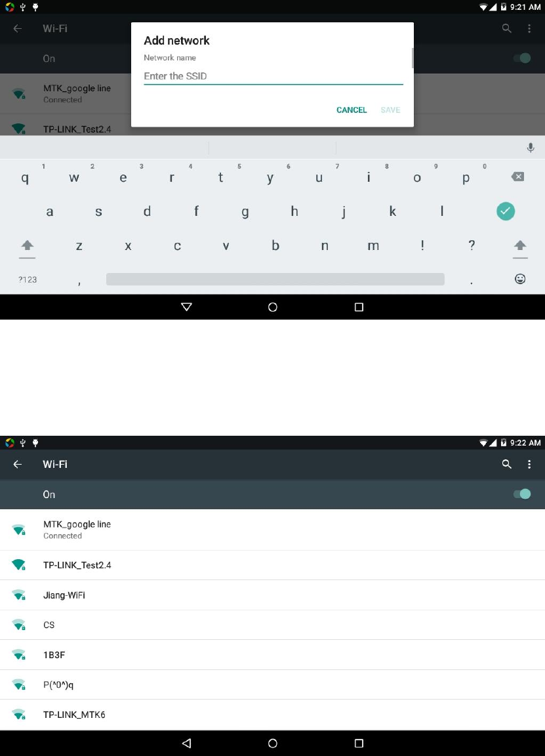The height and width of the screenshot is (756, 545).
Task: Select the CS network
Action: (x=272, y=625)
